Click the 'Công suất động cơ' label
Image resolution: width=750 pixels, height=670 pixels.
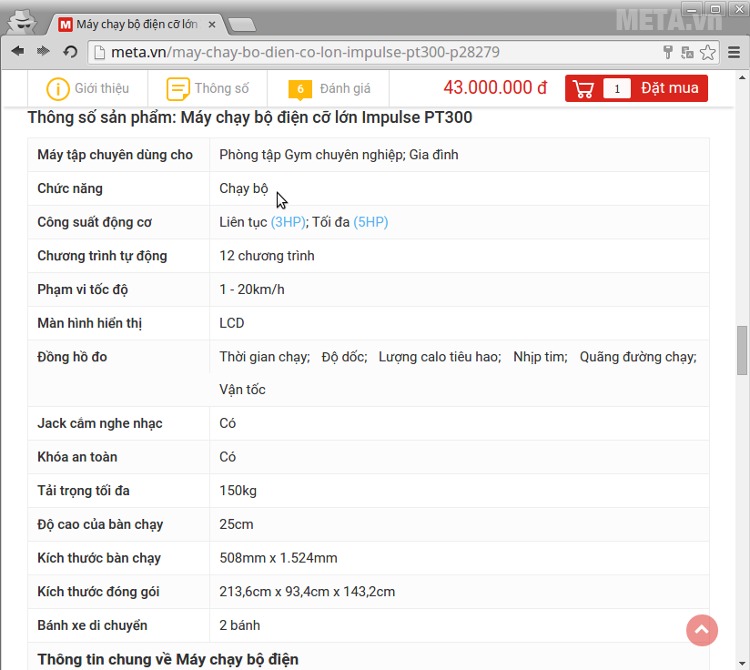95,222
